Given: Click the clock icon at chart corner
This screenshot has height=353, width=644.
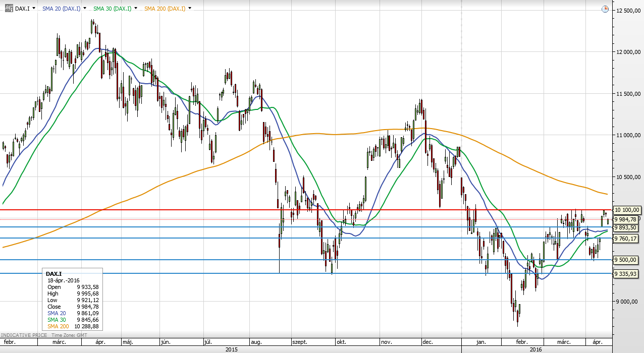Looking at the screenshot, I should click(605, 9).
